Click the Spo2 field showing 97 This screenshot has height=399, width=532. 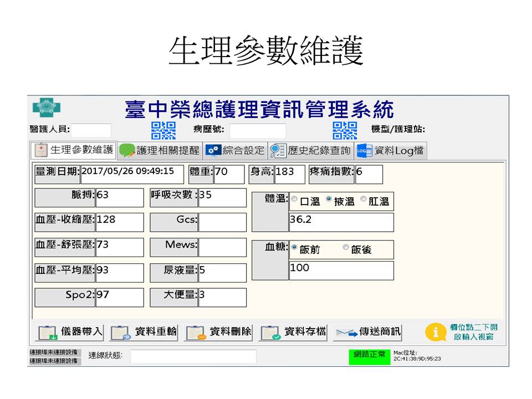120,298
